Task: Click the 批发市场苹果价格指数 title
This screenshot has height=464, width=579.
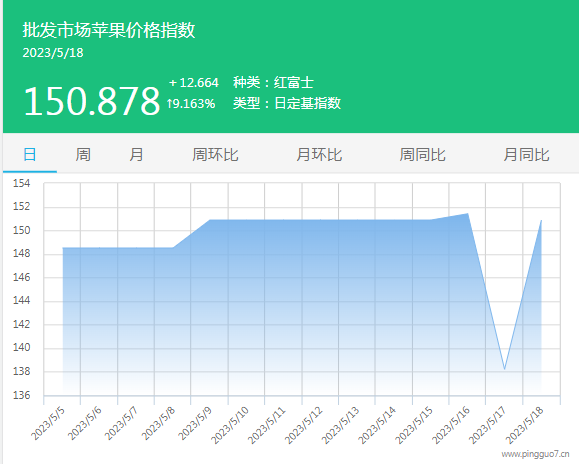Action: click(x=109, y=30)
